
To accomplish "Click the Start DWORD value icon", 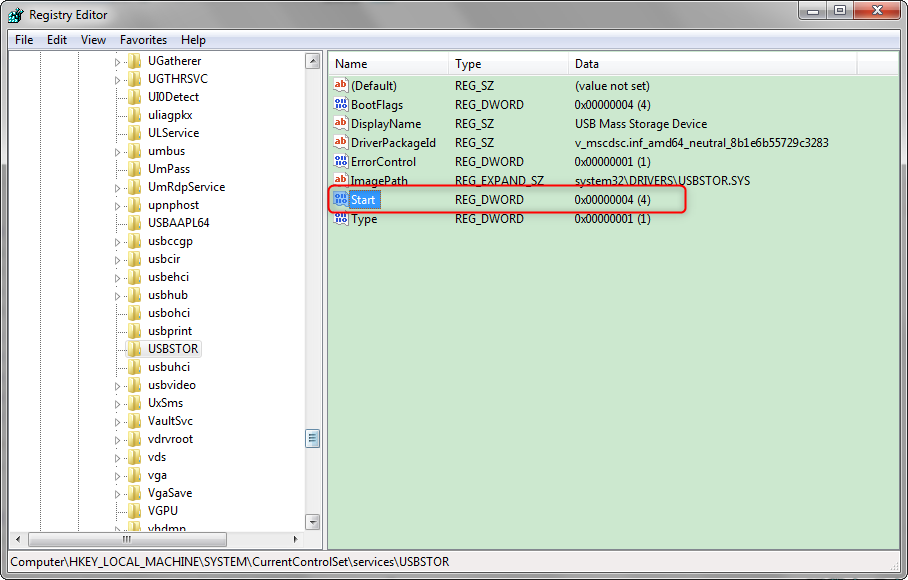I will click(x=340, y=200).
